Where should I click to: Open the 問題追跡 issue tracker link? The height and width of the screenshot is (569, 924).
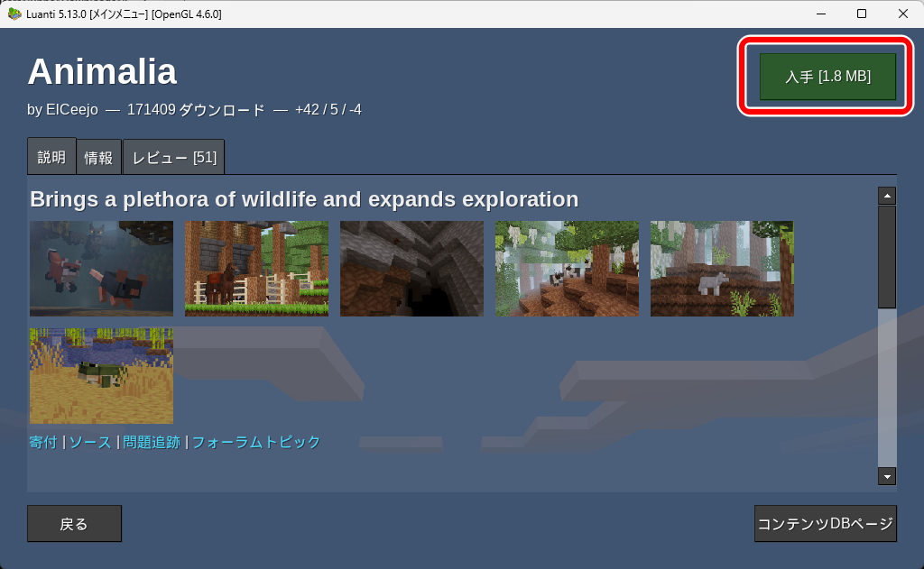coord(152,442)
